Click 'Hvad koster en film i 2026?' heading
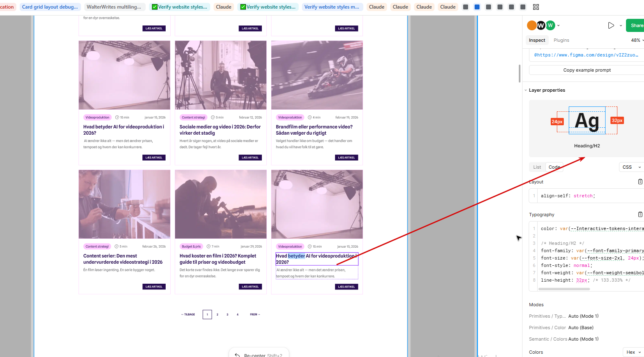Screen dimensions: 644x357 [218, 259]
